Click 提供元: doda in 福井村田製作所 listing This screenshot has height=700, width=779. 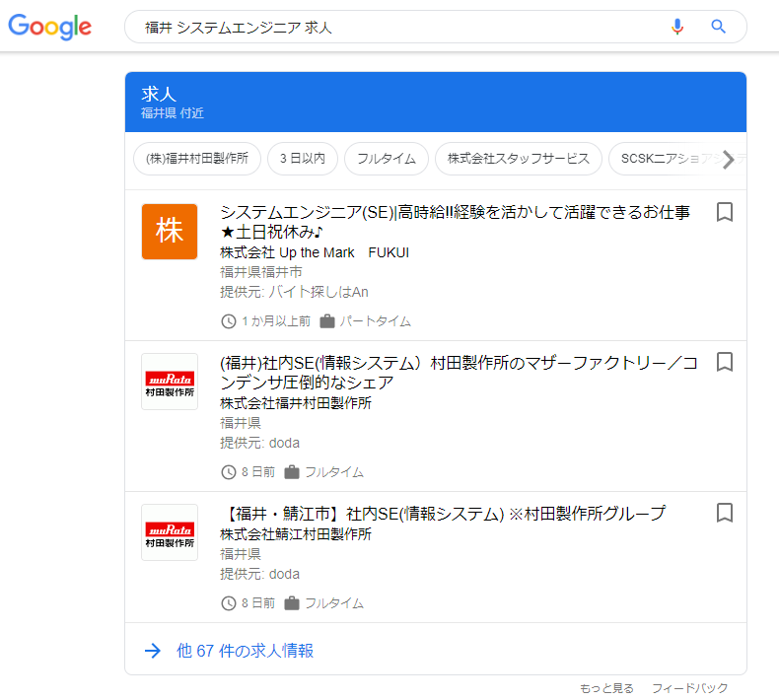(260, 443)
